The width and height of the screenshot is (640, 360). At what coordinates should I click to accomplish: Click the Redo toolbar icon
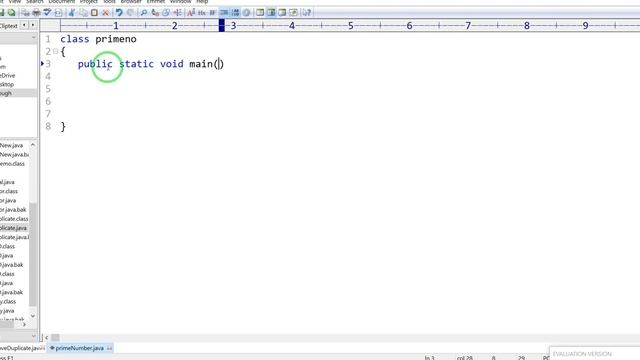pos(130,13)
